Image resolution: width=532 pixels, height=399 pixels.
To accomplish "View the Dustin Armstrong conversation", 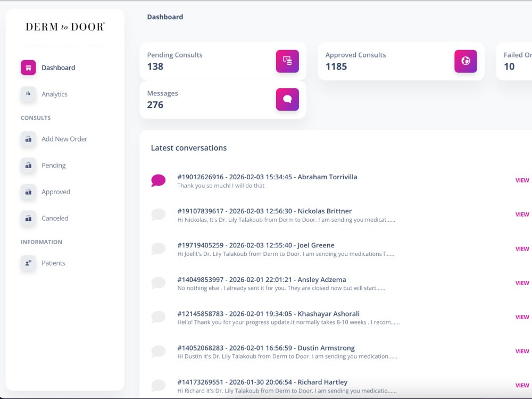I will tap(522, 351).
